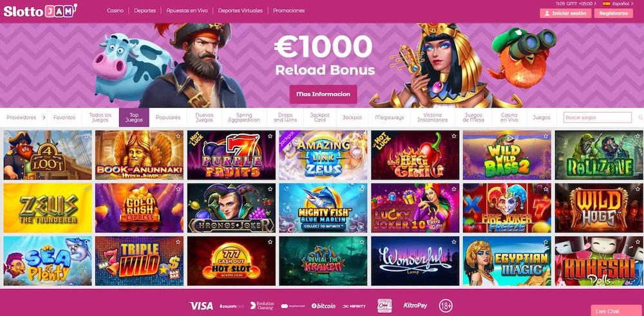This screenshot has width=644, height=316.
Task: Click the Visa payment logo
Action: [201, 306]
